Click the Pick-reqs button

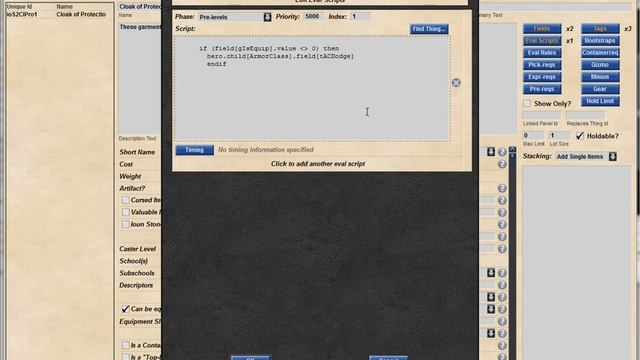tap(542, 64)
